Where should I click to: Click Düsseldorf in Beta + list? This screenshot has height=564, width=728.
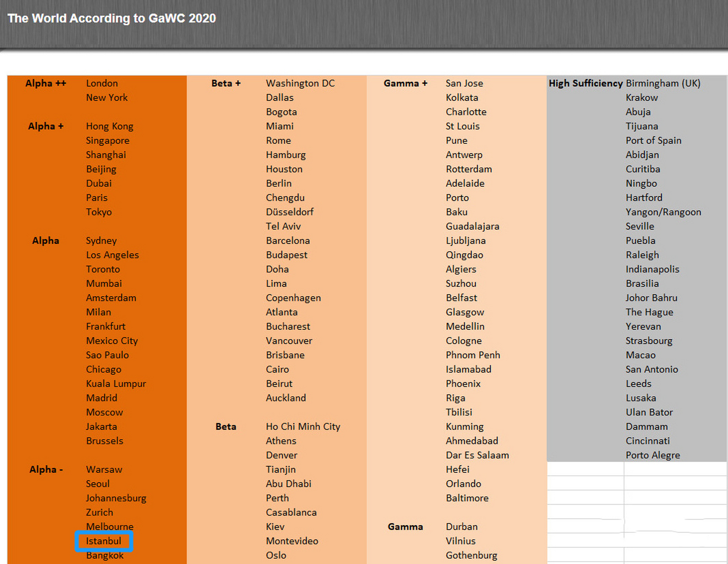point(290,212)
